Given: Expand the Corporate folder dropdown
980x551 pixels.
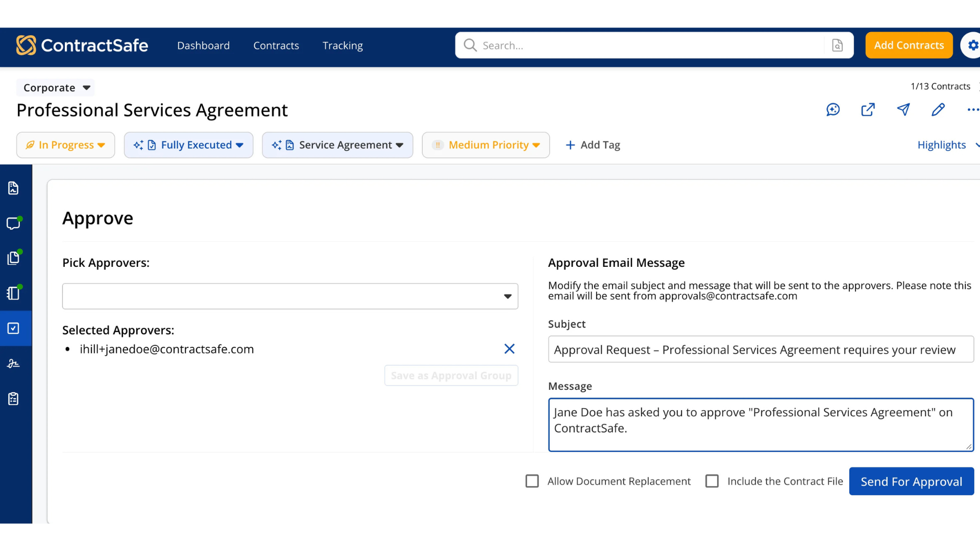Looking at the screenshot, I should (x=56, y=88).
